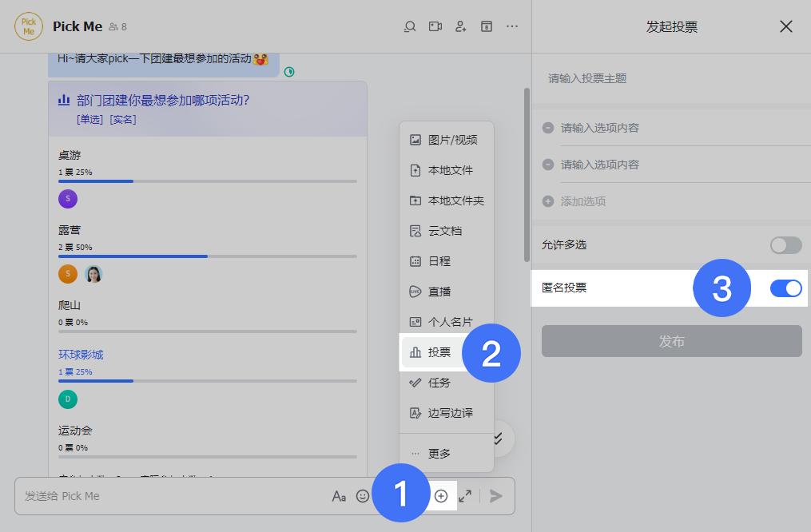811x532 pixels.
Task: Enable the 允许多选 switch
Action: (785, 245)
